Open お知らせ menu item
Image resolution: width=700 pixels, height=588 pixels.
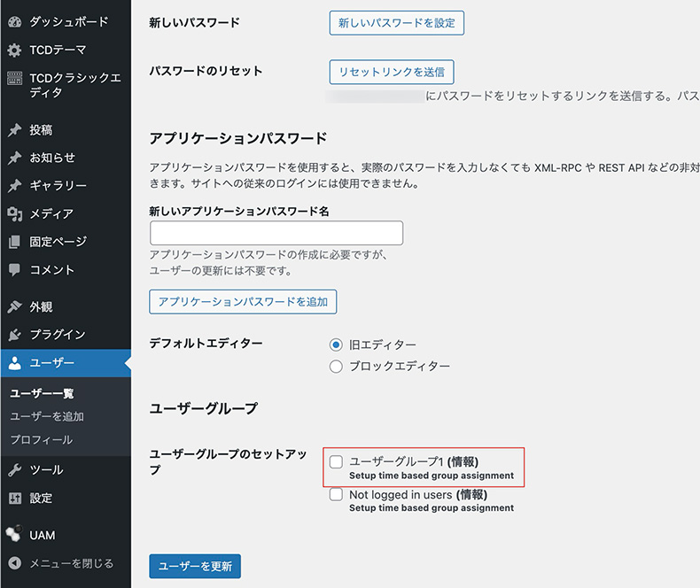coord(66,158)
